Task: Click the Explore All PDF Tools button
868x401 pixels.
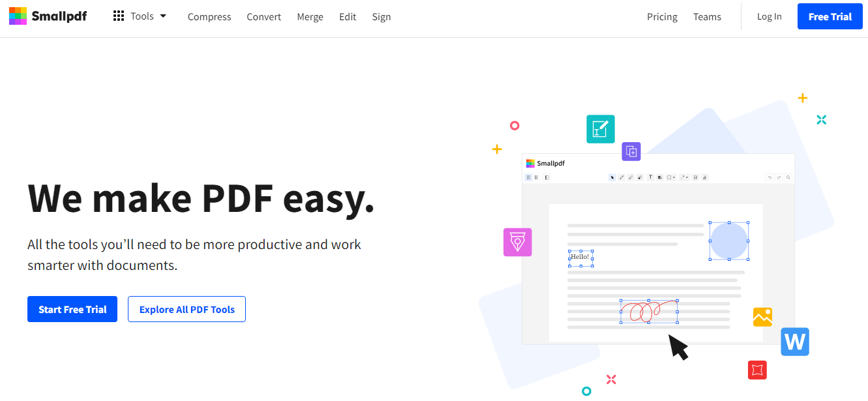Action: point(187,309)
